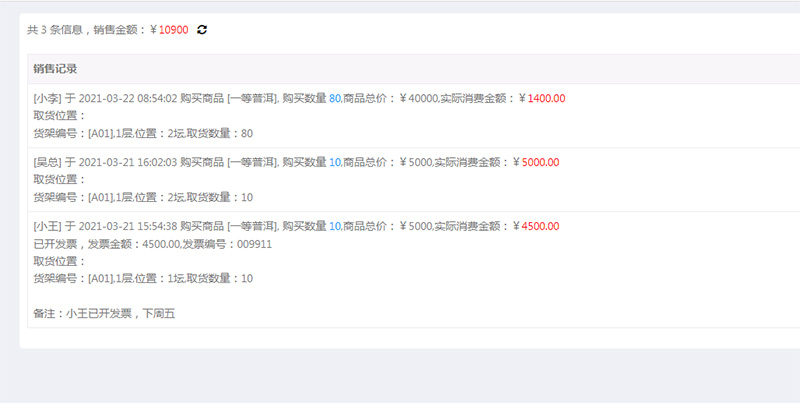Click the remark 小王已开发票，下周五
The width and height of the screenshot is (800, 403).
(x=105, y=314)
